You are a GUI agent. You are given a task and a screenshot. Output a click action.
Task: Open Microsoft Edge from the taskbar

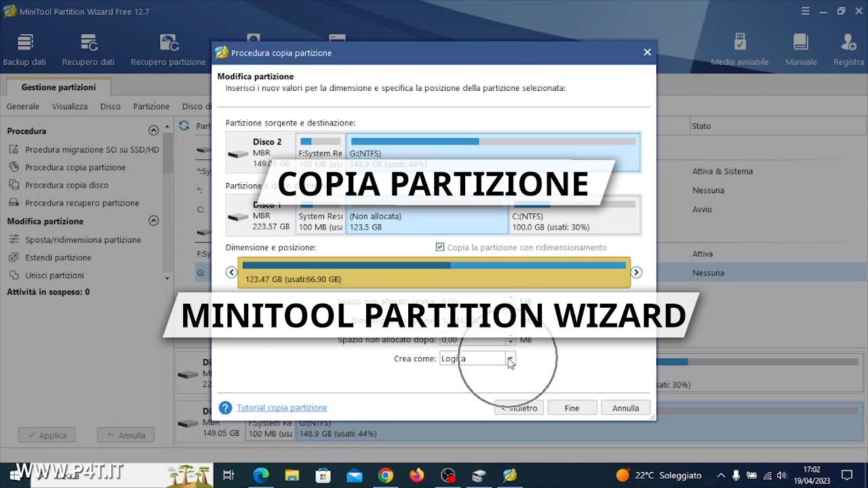click(261, 475)
